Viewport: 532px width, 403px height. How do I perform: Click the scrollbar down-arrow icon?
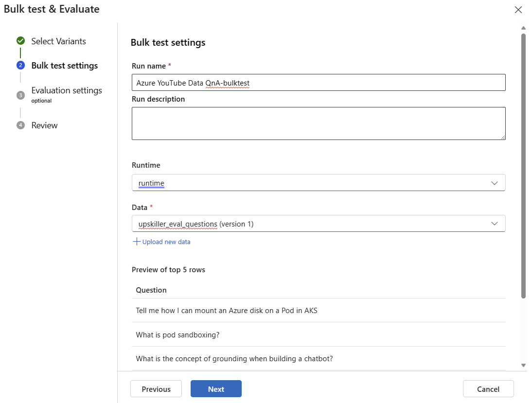pos(523,365)
